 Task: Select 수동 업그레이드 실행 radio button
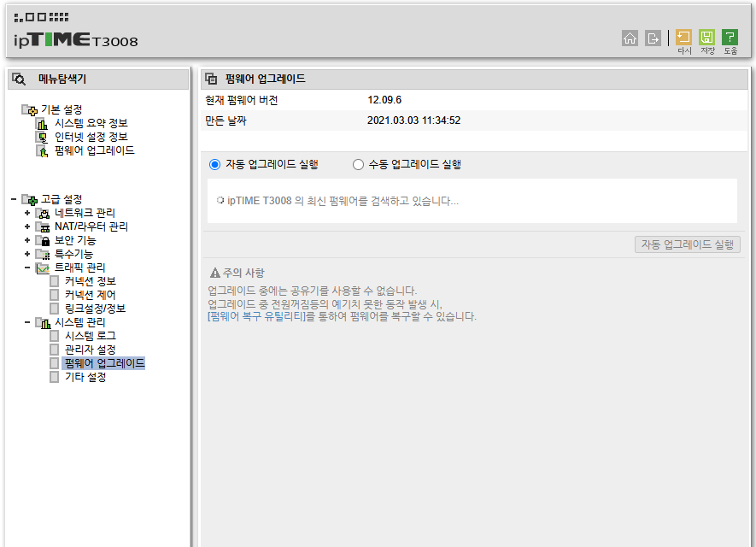[x=358, y=165]
